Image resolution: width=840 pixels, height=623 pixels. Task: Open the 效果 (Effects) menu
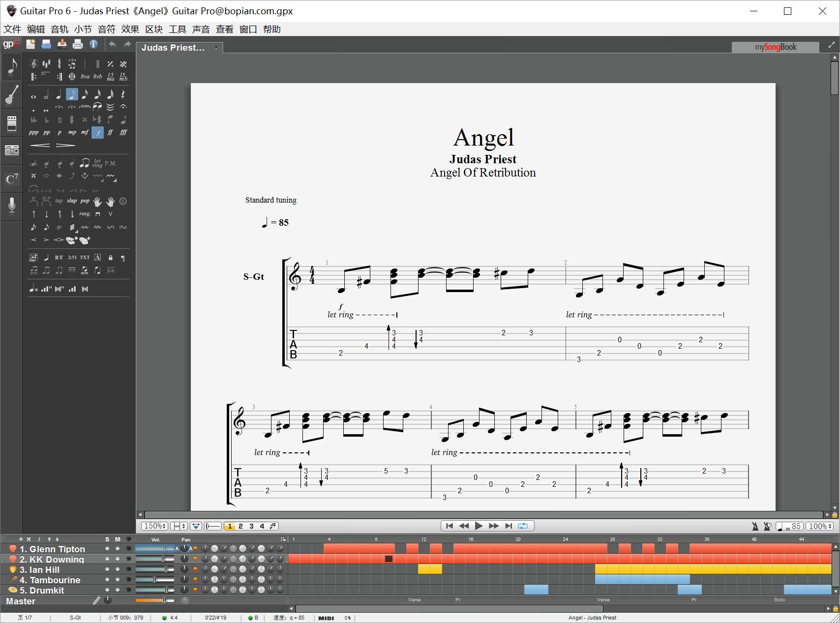point(130,29)
